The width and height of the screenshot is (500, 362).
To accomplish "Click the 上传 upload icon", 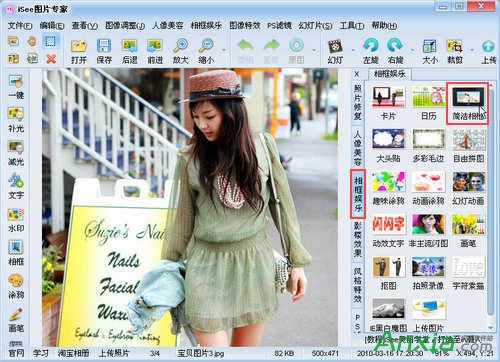I will [x=489, y=51].
